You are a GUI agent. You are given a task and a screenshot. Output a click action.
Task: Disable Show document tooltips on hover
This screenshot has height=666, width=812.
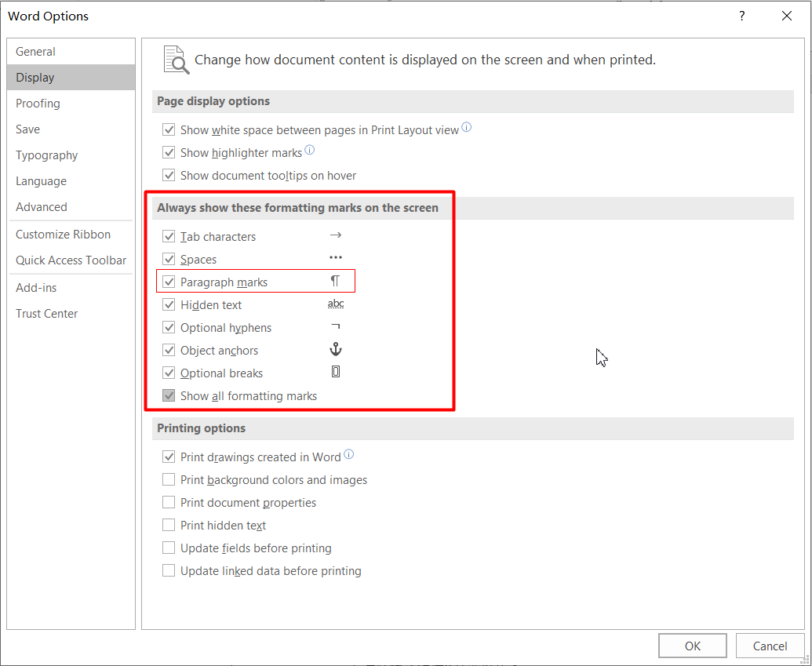point(169,175)
